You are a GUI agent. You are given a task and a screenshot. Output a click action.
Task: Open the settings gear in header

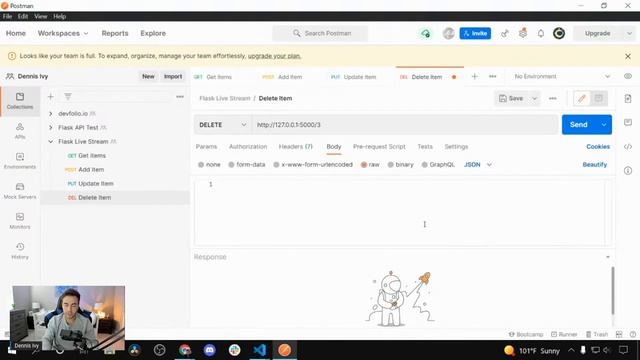pos(523,33)
